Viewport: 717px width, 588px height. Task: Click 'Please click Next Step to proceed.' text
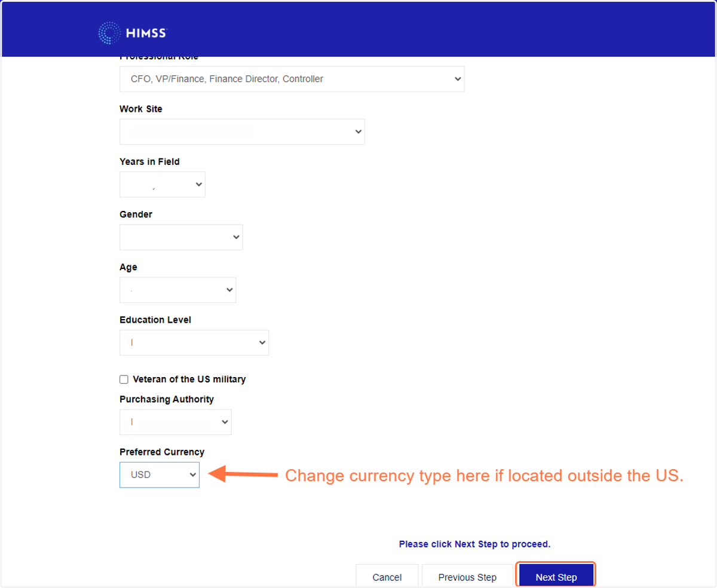(x=474, y=544)
